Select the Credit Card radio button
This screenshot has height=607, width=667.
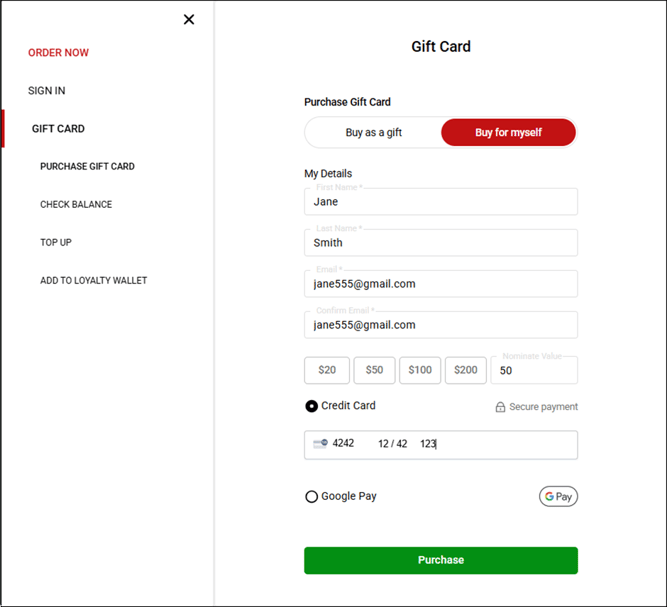(312, 406)
